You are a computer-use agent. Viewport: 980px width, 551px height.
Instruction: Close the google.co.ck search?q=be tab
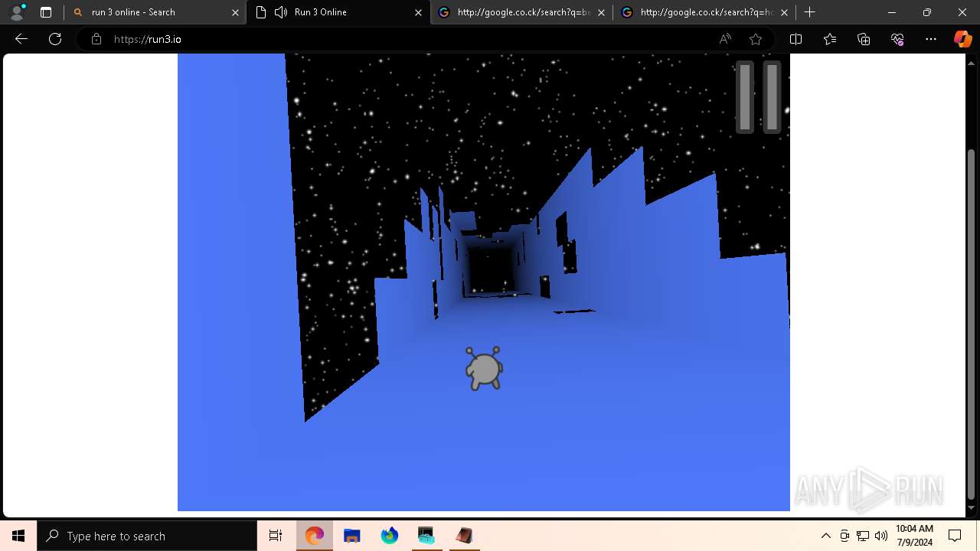[x=601, y=12]
